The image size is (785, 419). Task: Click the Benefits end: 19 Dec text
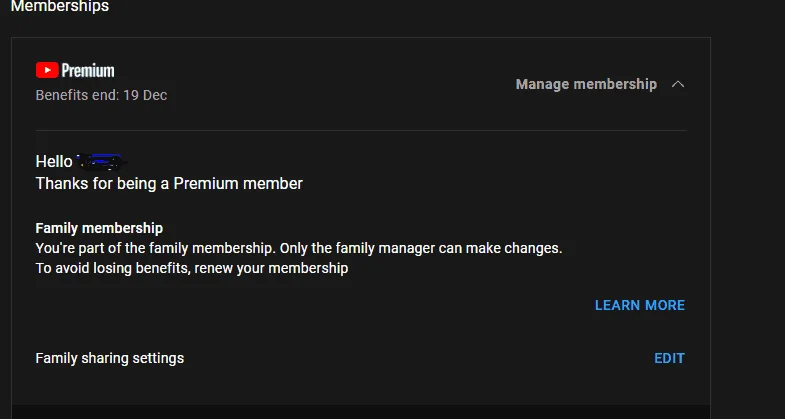(x=101, y=95)
